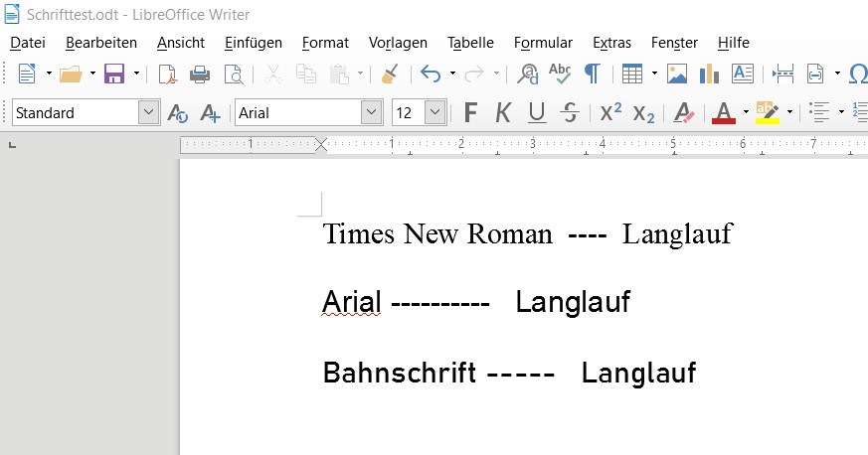Click the Redo arrow icon
The height and width of the screenshot is (455, 868).
coord(474,74)
